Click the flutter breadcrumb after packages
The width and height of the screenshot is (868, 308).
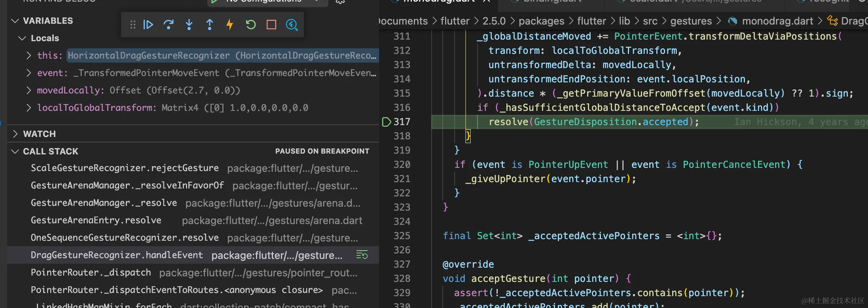pyautogui.click(x=591, y=21)
